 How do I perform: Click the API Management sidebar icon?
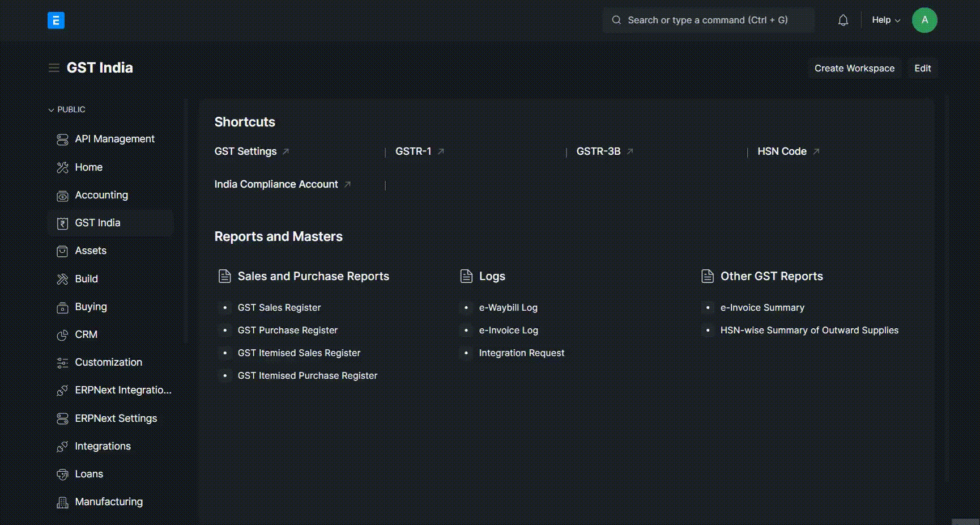(x=62, y=139)
